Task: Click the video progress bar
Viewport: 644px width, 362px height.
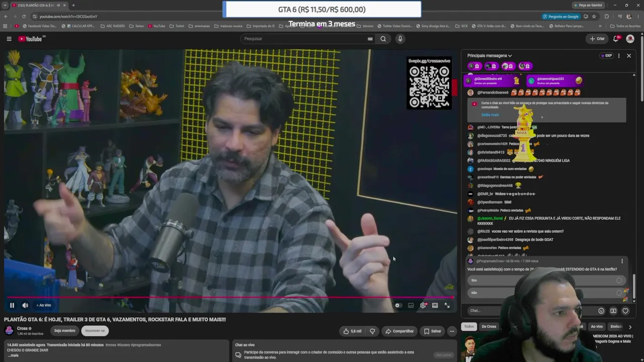Action: pyautogui.click(x=230, y=298)
